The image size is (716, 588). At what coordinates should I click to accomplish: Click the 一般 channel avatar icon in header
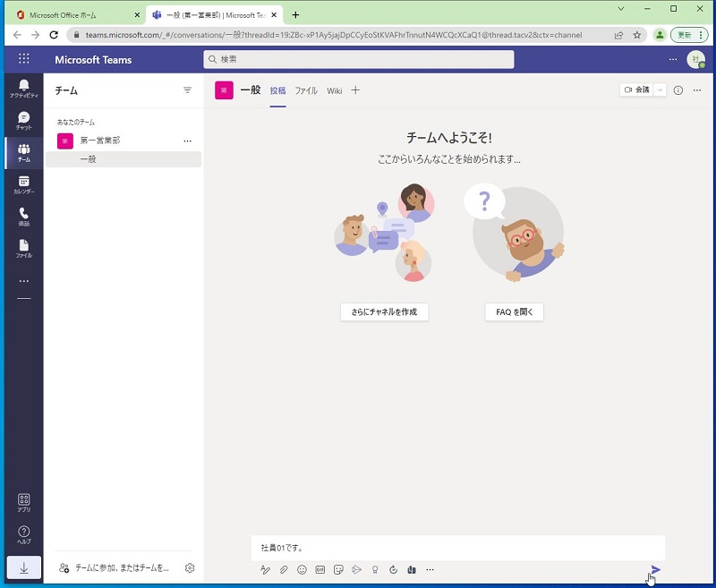(x=224, y=90)
